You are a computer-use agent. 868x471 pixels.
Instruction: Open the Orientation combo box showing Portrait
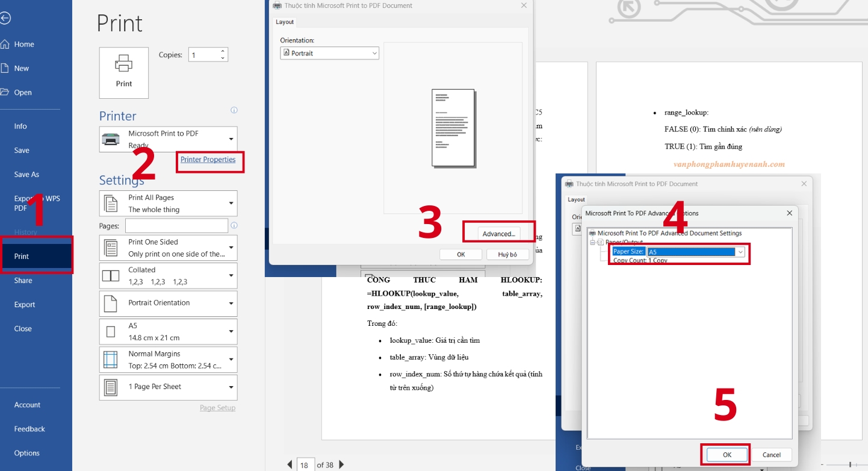[x=330, y=53]
